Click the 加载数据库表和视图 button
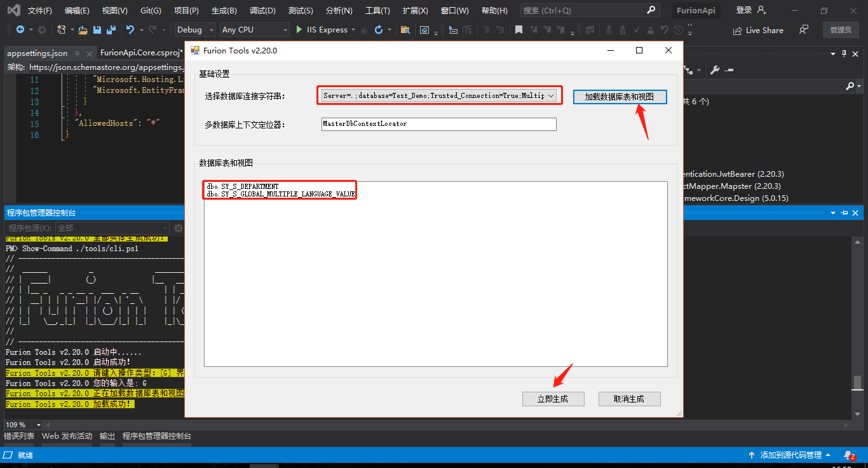The image size is (868, 468). click(620, 96)
